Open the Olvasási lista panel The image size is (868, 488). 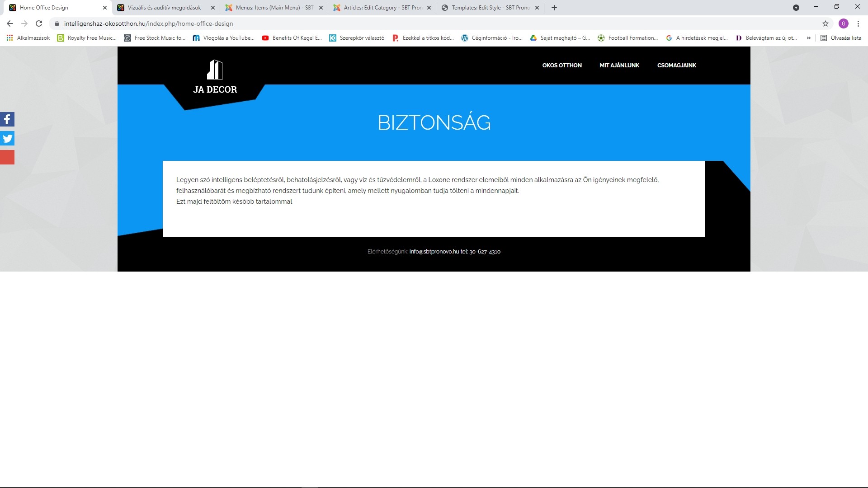click(x=841, y=38)
